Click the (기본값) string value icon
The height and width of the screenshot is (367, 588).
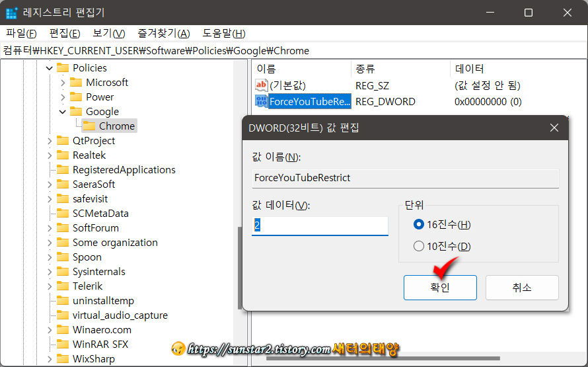point(262,85)
